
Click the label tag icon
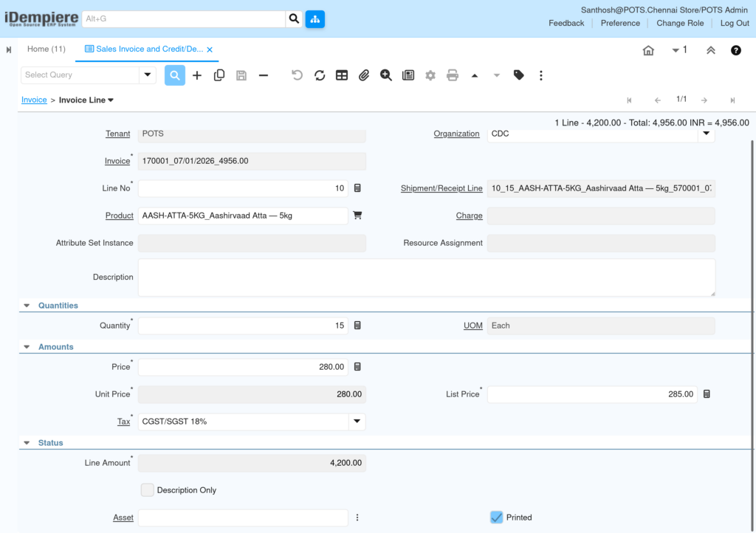(519, 75)
